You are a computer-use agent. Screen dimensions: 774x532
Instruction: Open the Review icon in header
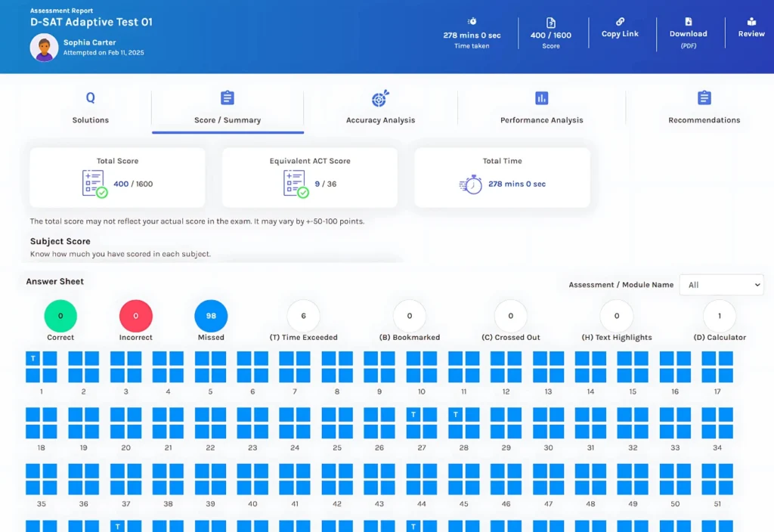(751, 23)
